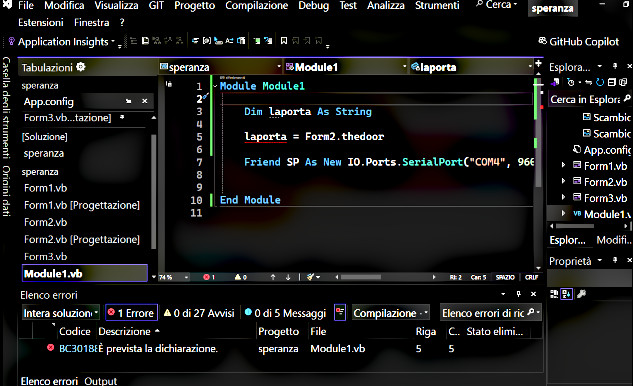This screenshot has width=633, height=386.
Task: Click the editor vertical scrollbar thumb
Action: [538, 133]
